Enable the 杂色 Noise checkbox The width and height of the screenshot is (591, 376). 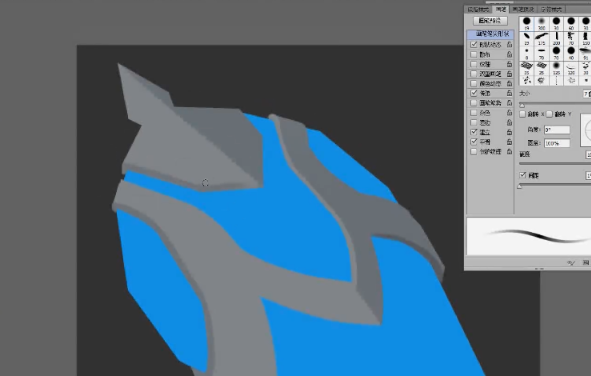coord(474,113)
